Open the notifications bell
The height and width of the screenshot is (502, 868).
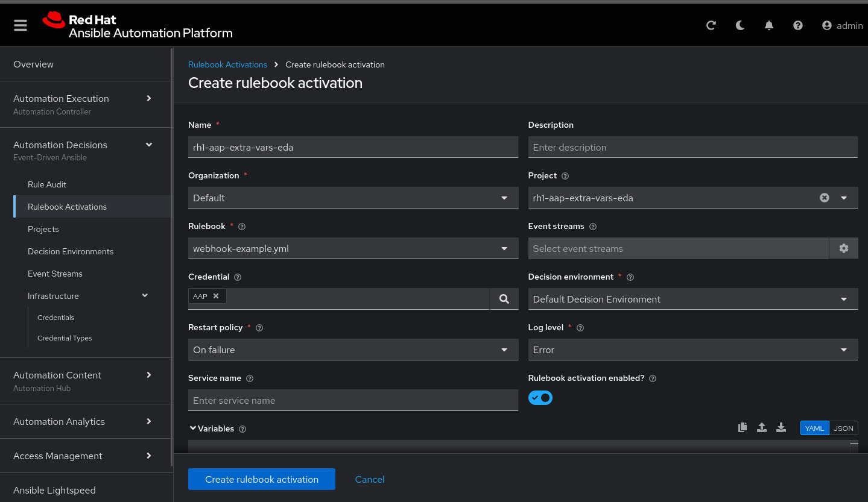click(x=769, y=25)
